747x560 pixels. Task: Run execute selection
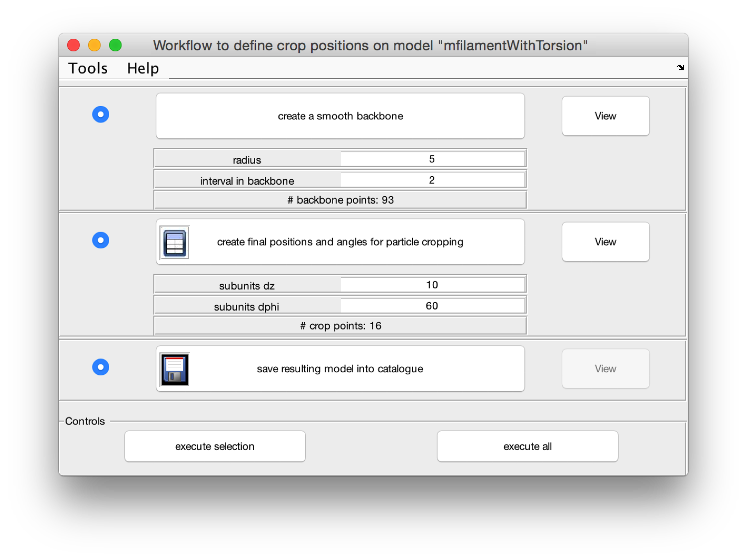coord(215,447)
